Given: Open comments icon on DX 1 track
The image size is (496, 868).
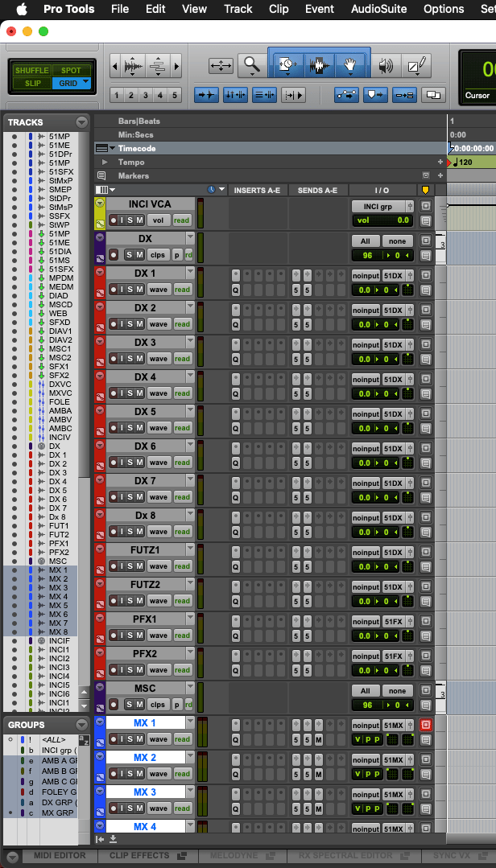Looking at the screenshot, I should coord(426,290).
